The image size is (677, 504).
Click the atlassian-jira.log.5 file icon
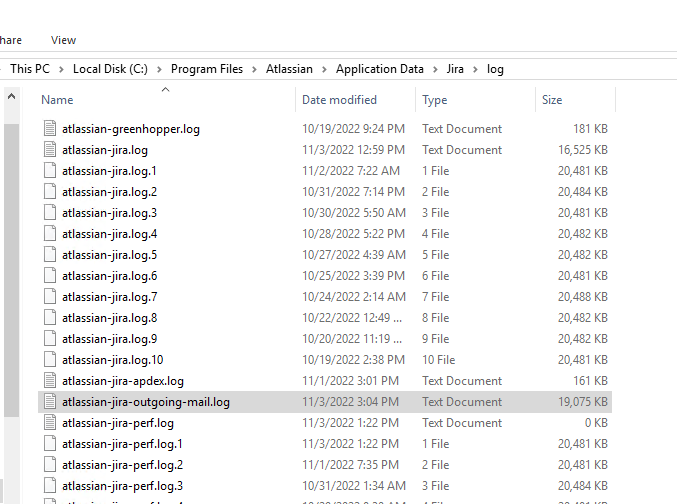click(50, 254)
